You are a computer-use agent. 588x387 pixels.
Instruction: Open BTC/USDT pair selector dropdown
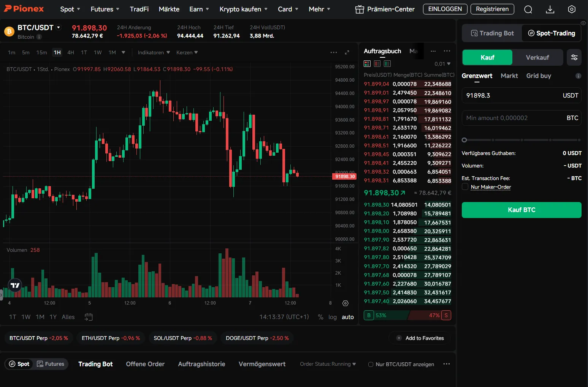coord(59,27)
